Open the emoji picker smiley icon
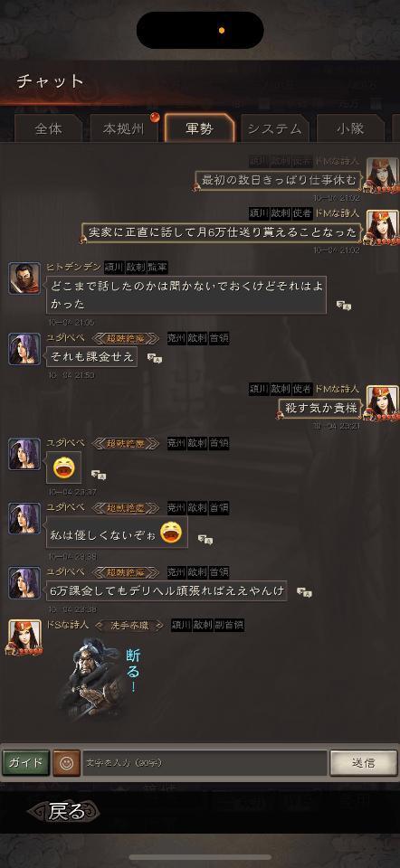Screen dimensions: 400x868 (66, 763)
